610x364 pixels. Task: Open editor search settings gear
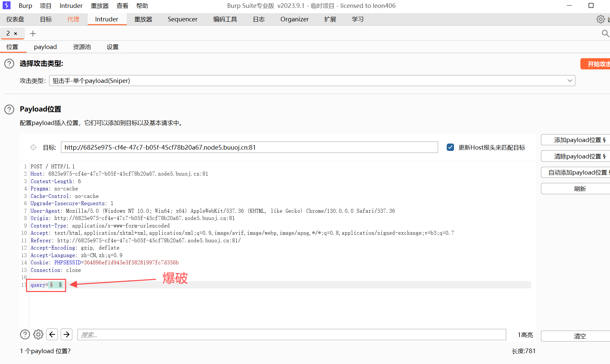coord(38,334)
